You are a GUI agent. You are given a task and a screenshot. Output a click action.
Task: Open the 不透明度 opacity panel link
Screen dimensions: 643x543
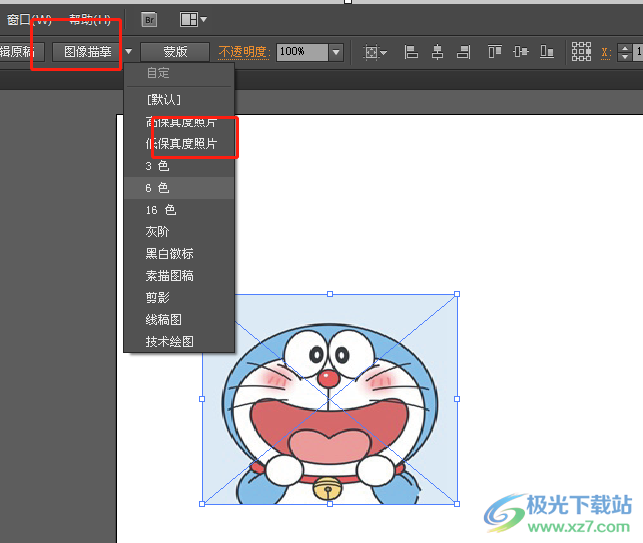tap(244, 52)
